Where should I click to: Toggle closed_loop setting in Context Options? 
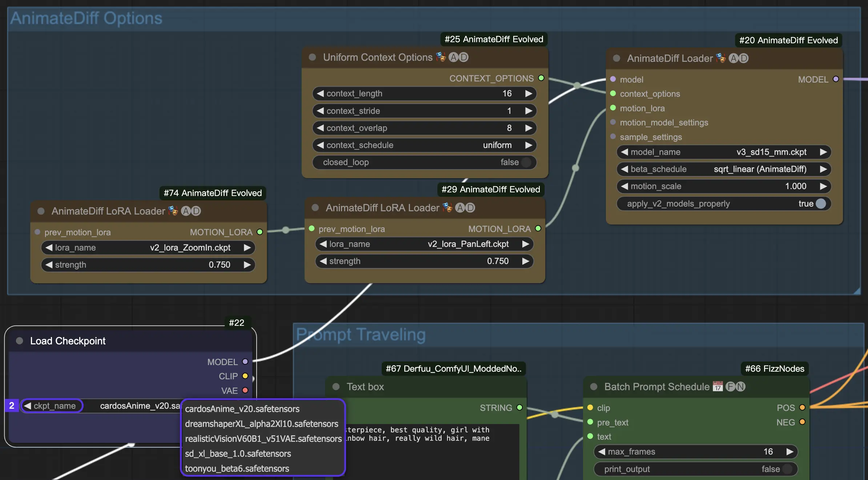coord(528,163)
